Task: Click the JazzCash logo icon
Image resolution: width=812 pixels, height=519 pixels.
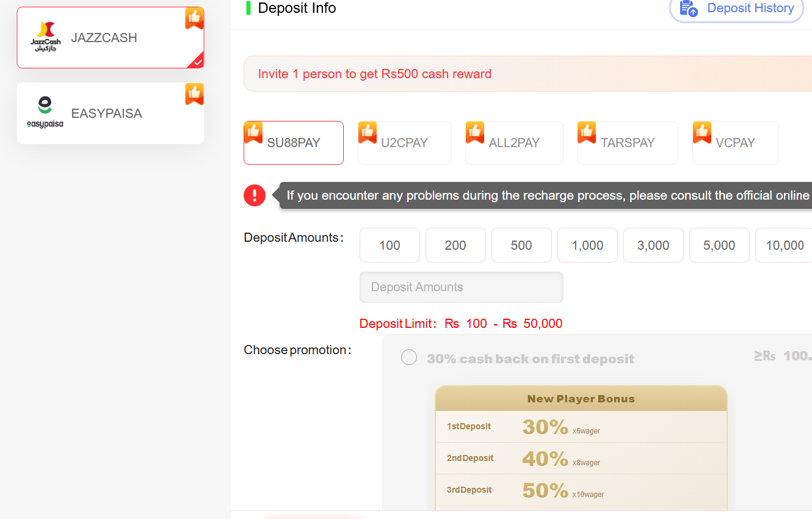Action: [46, 37]
